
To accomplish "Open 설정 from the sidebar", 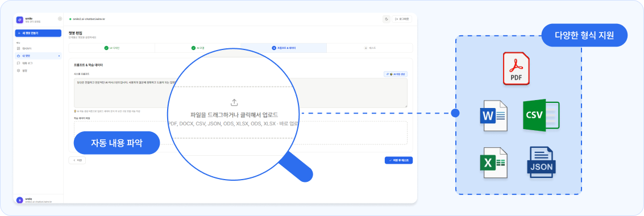I will pos(38,70).
